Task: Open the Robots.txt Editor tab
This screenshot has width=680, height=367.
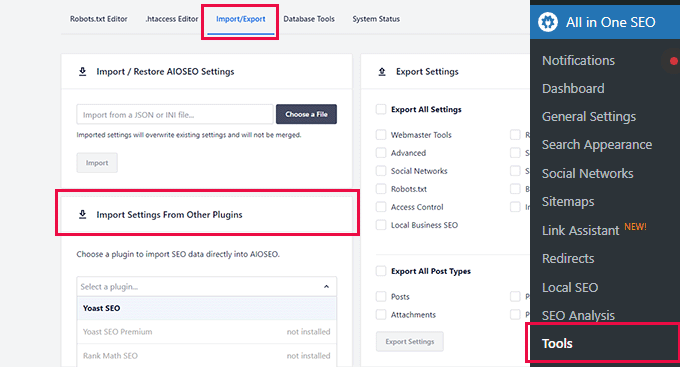Action: (x=99, y=19)
